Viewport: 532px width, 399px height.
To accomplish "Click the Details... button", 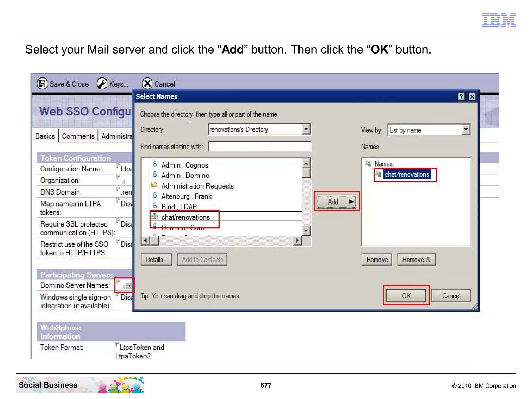I will click(156, 260).
